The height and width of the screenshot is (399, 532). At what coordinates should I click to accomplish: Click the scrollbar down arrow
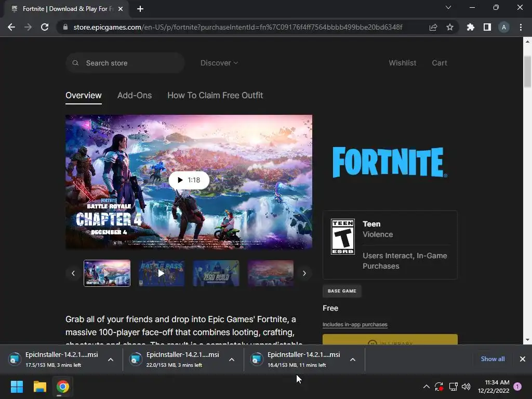[x=527, y=340]
